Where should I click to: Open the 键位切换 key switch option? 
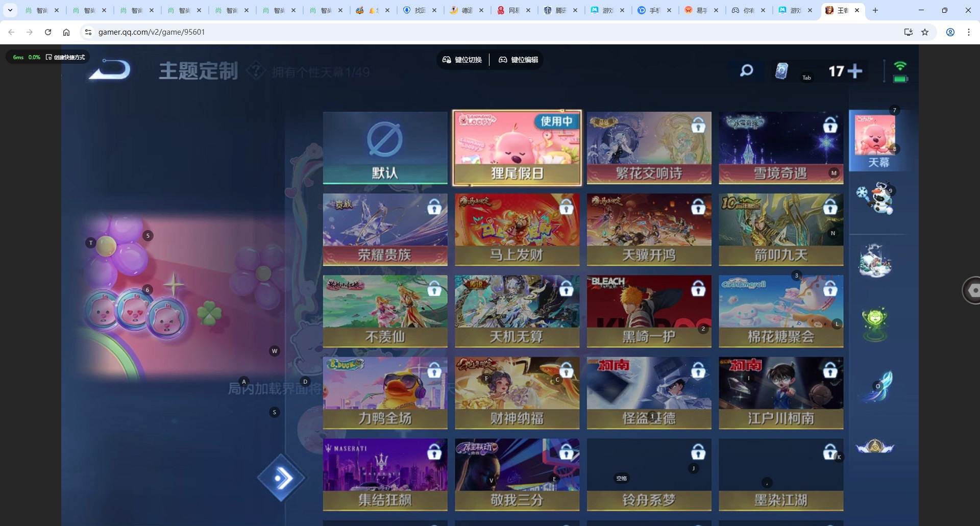tap(462, 60)
